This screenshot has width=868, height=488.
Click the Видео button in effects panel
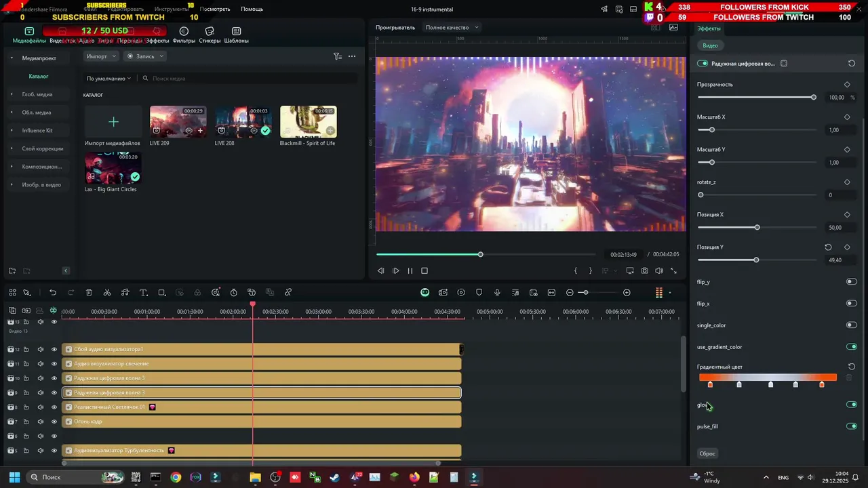[x=710, y=45]
